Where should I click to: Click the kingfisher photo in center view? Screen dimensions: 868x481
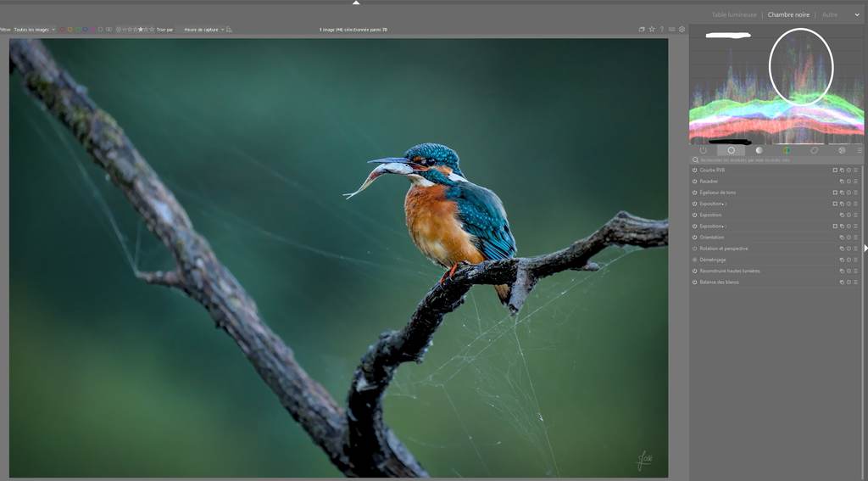[x=339, y=258]
